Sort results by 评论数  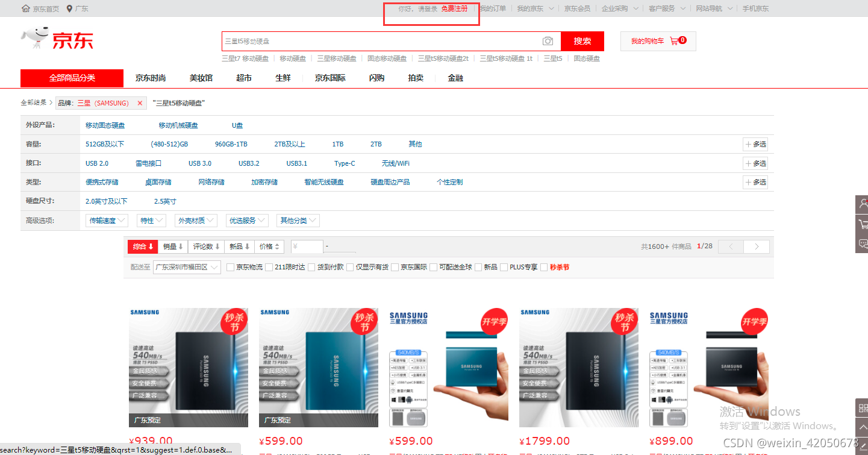click(206, 246)
